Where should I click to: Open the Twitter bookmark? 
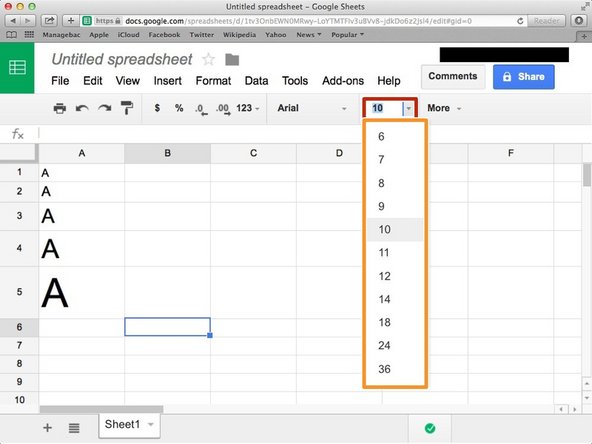point(202,35)
